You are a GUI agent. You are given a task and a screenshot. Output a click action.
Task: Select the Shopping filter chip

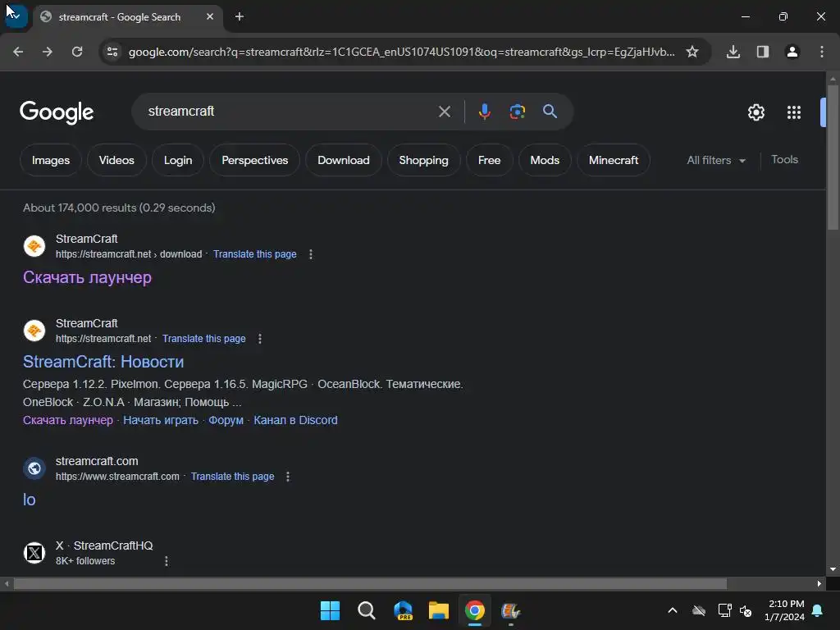click(423, 160)
